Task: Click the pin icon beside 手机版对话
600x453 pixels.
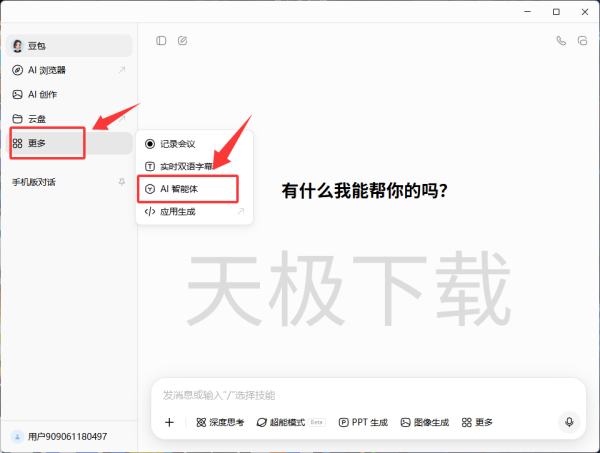Action: click(x=122, y=182)
